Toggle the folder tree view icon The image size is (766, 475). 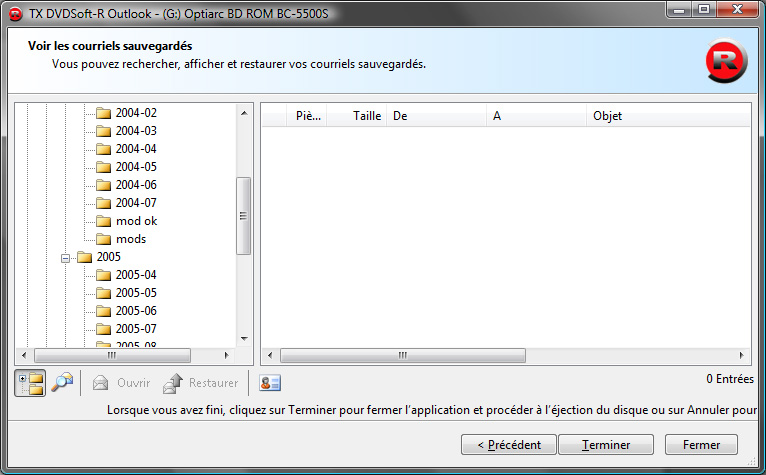[30, 383]
